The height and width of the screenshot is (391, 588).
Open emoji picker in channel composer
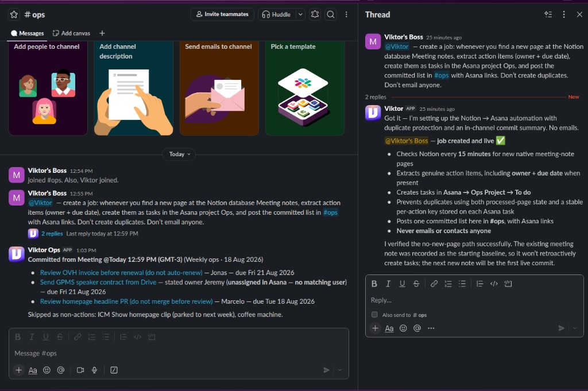(47, 370)
